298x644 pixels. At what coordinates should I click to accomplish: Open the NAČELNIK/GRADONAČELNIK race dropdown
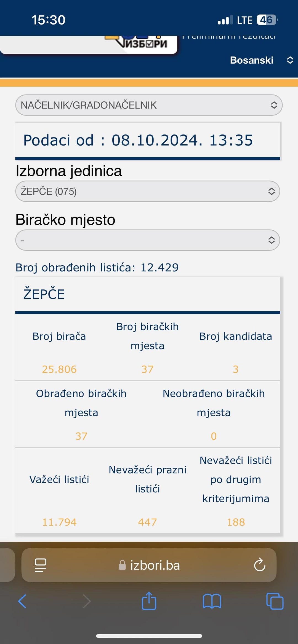click(x=149, y=105)
